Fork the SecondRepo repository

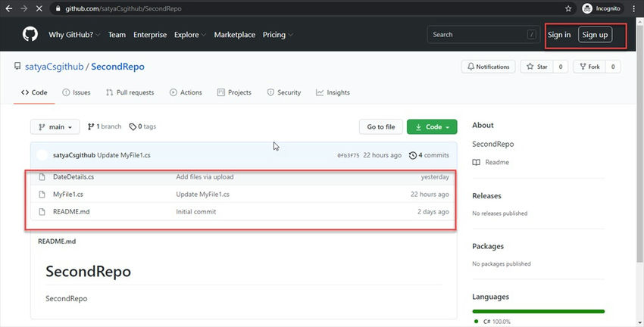point(589,67)
